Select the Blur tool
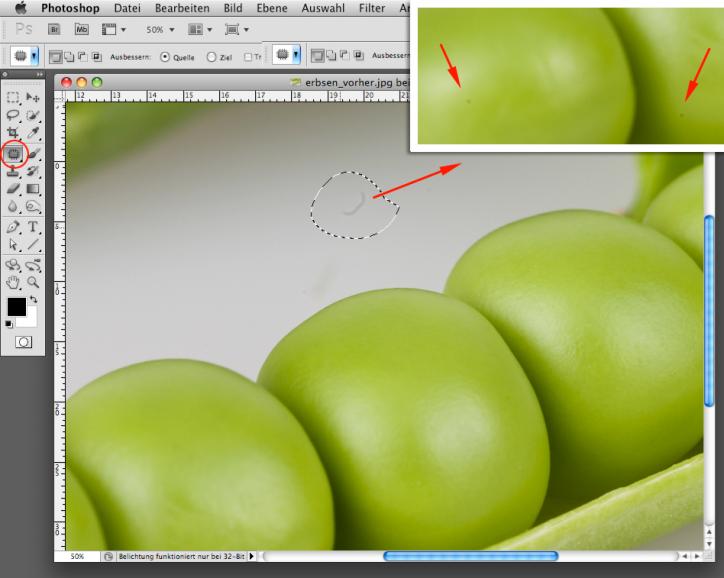The width and height of the screenshot is (724, 578). pyautogui.click(x=13, y=206)
